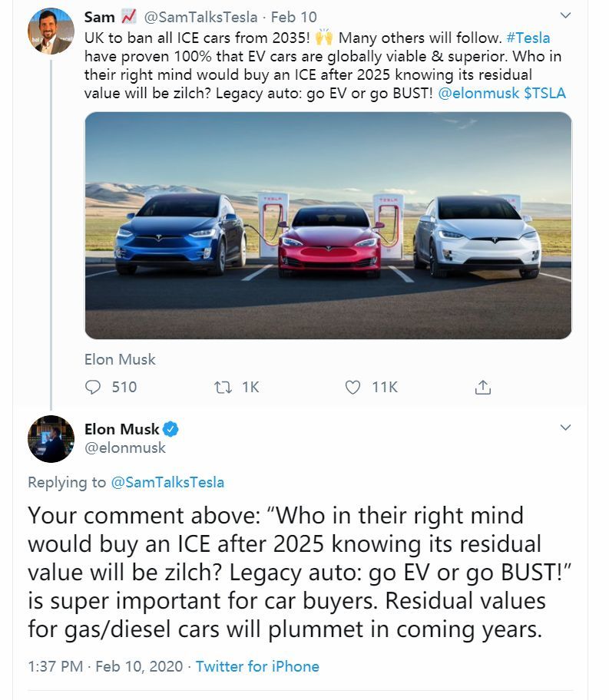Click the Elon Musk display name in reply
The height and width of the screenshot is (700, 609).
(x=122, y=429)
